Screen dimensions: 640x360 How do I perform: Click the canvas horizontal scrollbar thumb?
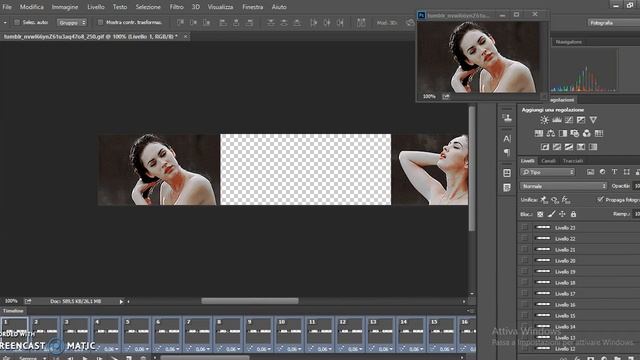(x=250, y=301)
